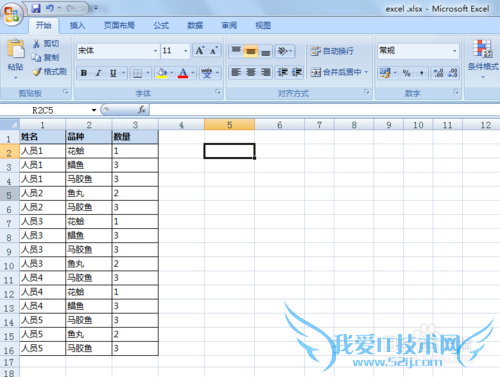Copy the selection with 复制

click(46, 58)
